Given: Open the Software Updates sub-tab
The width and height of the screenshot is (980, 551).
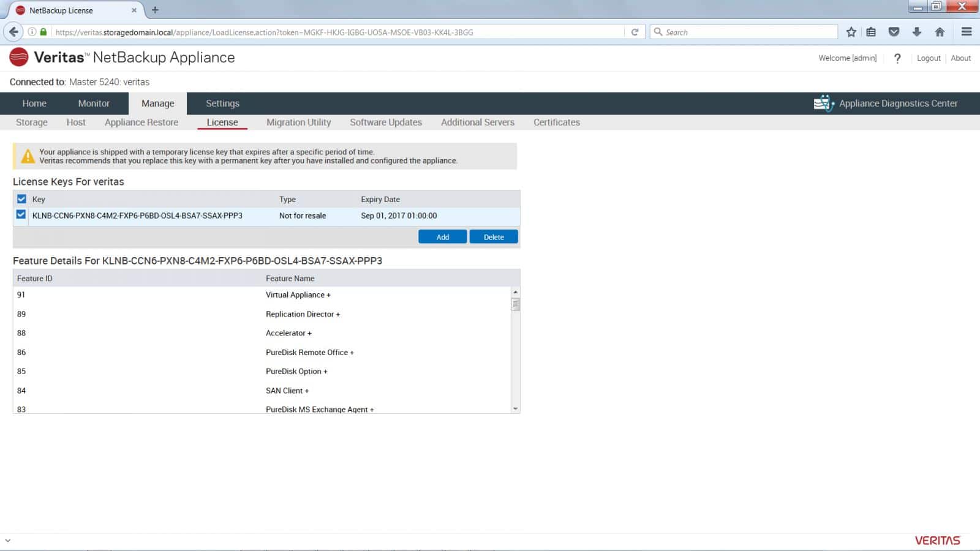Looking at the screenshot, I should click(x=386, y=122).
